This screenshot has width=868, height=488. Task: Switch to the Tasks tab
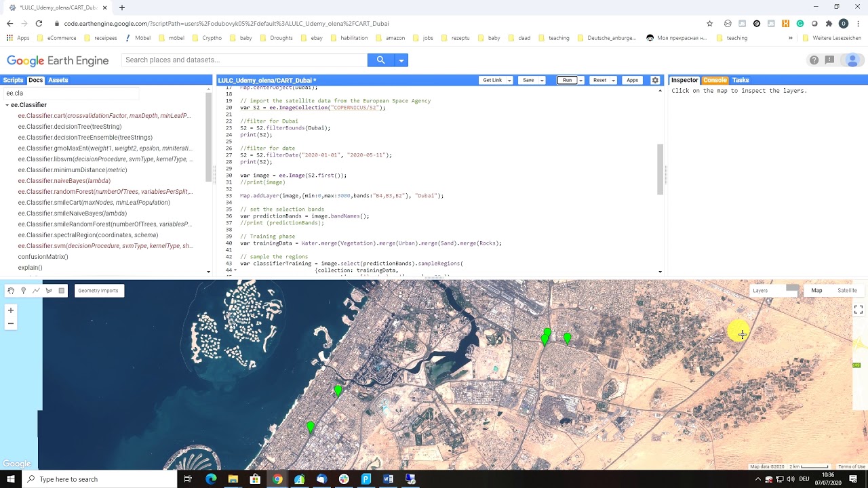(741, 80)
